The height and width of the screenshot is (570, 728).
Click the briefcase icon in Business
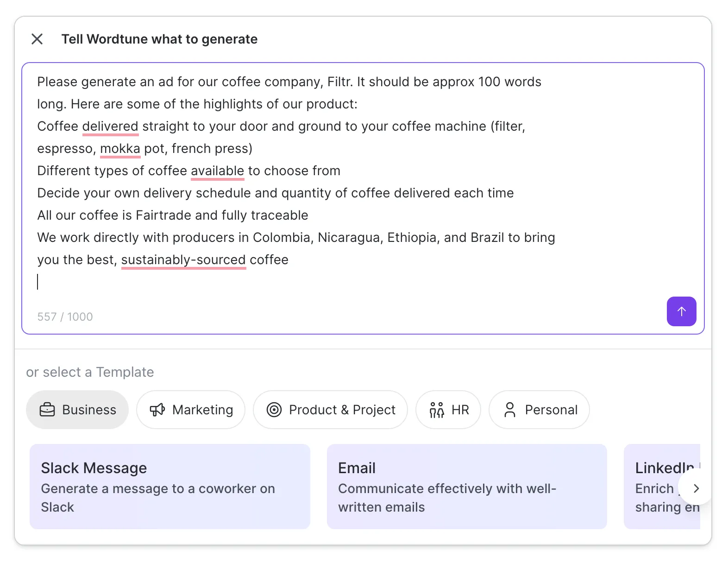47,410
